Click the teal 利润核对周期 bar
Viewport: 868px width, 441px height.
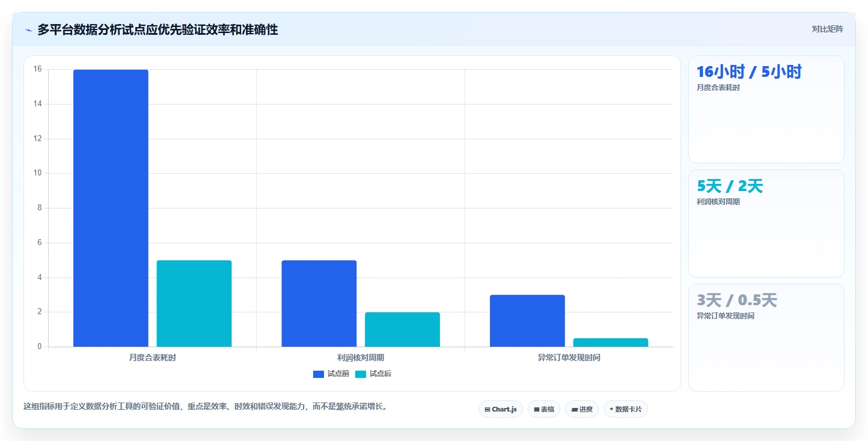pyautogui.click(x=402, y=329)
